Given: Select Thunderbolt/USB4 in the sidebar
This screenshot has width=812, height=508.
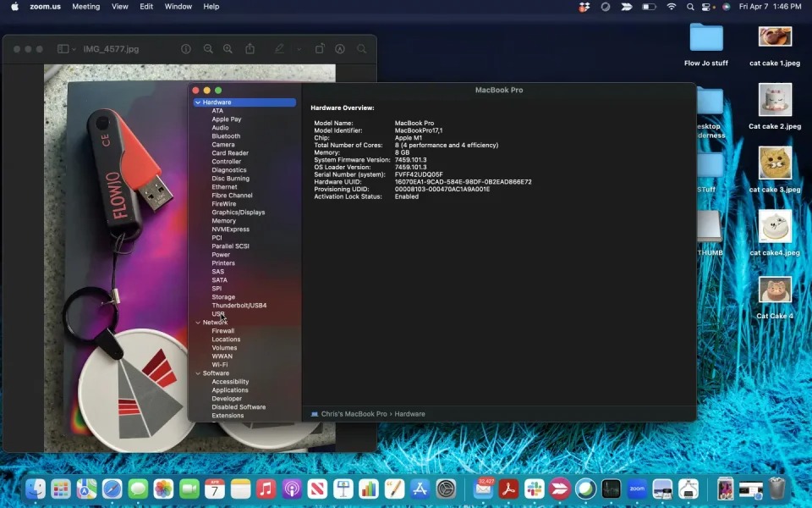Looking at the screenshot, I should 239,306.
